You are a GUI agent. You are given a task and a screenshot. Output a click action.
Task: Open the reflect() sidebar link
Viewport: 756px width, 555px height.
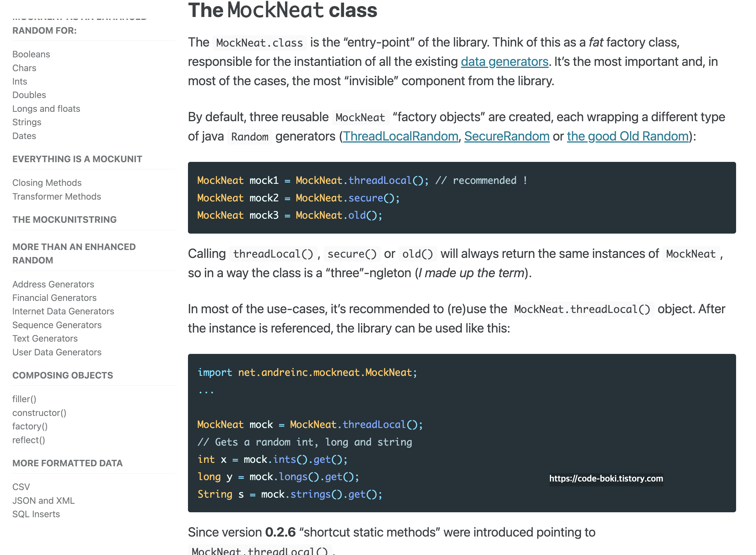(x=28, y=440)
